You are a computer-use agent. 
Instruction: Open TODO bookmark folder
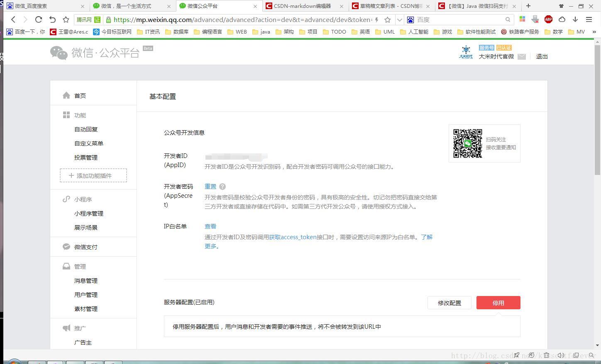pos(335,32)
